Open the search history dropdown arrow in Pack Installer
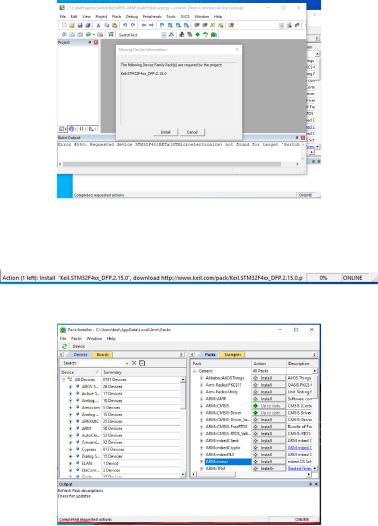The height and width of the screenshot is (526, 378). [x=127, y=363]
